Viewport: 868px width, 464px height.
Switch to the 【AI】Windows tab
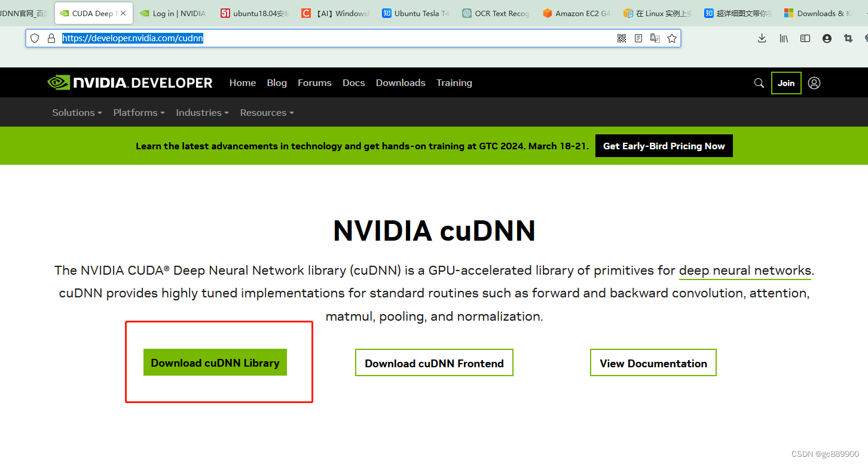click(335, 13)
